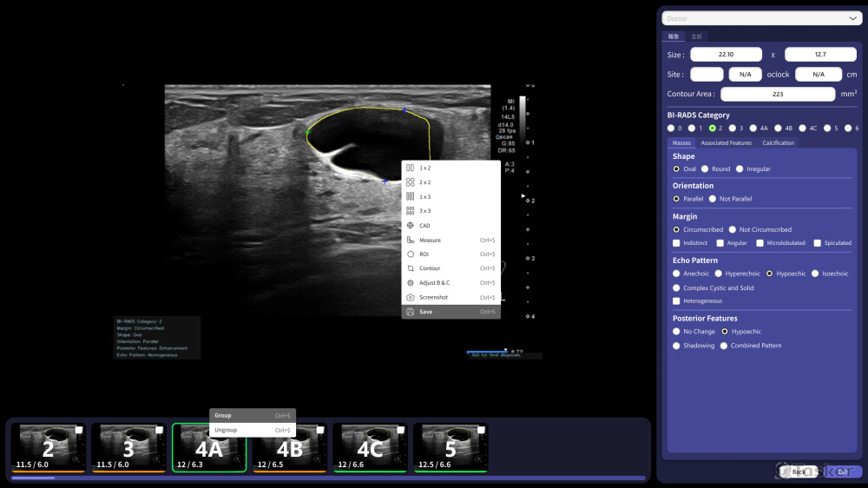The height and width of the screenshot is (488, 868).
Task: Set BI-RADS category to 4A
Action: click(x=753, y=128)
